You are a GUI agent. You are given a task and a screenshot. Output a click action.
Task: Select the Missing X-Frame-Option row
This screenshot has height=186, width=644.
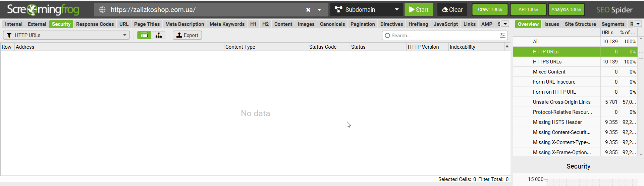point(575,152)
